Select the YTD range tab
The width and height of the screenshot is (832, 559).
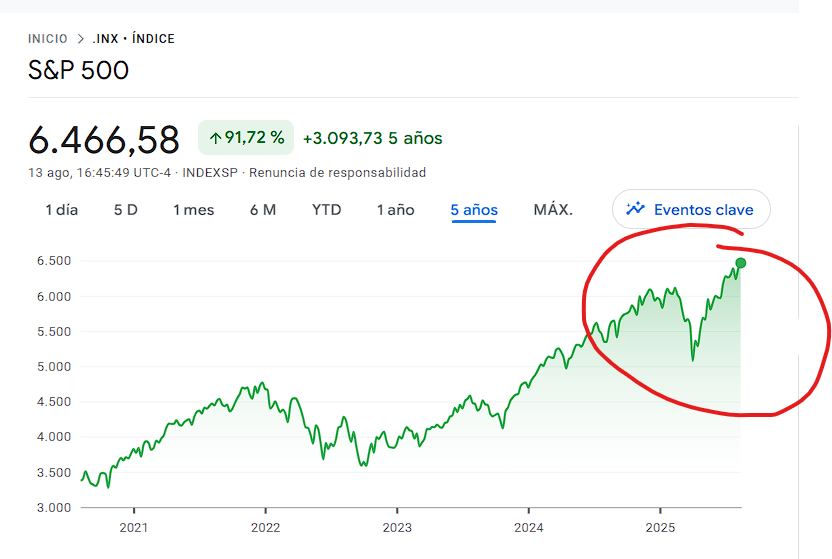pos(326,210)
